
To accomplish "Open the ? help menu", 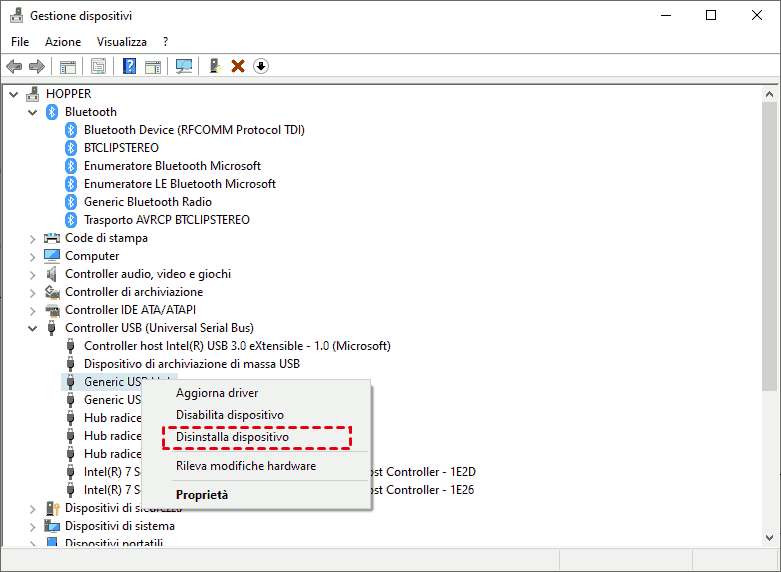I will [165, 42].
